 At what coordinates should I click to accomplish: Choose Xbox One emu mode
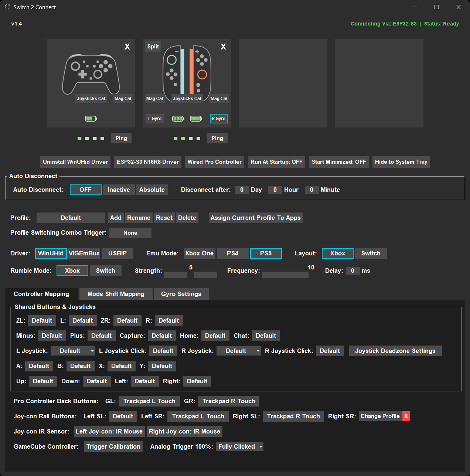point(200,253)
